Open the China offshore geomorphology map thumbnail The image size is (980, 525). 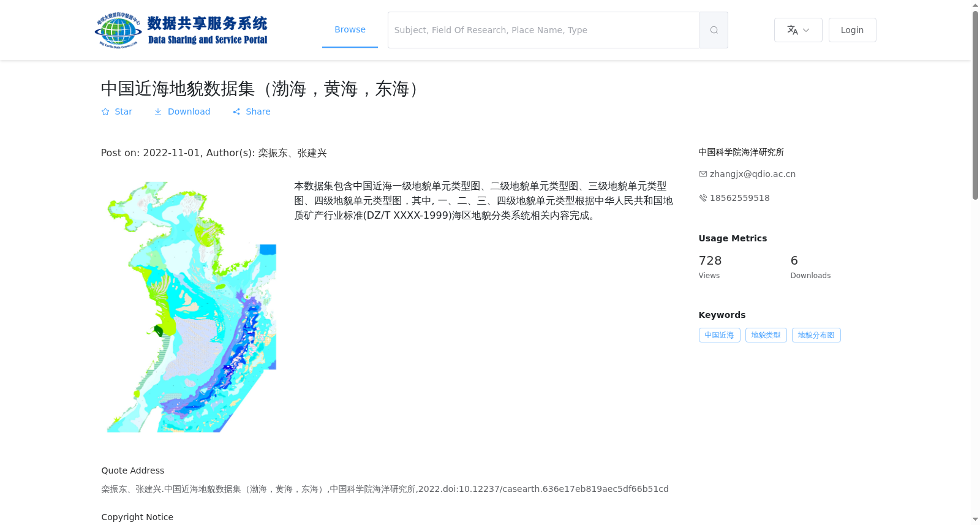(x=191, y=306)
